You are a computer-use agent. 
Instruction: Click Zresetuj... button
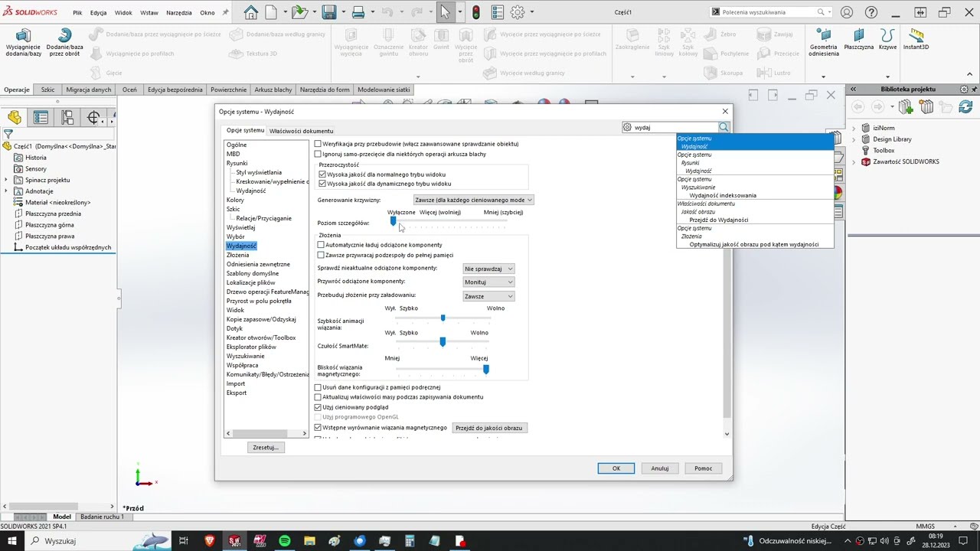[x=266, y=447]
